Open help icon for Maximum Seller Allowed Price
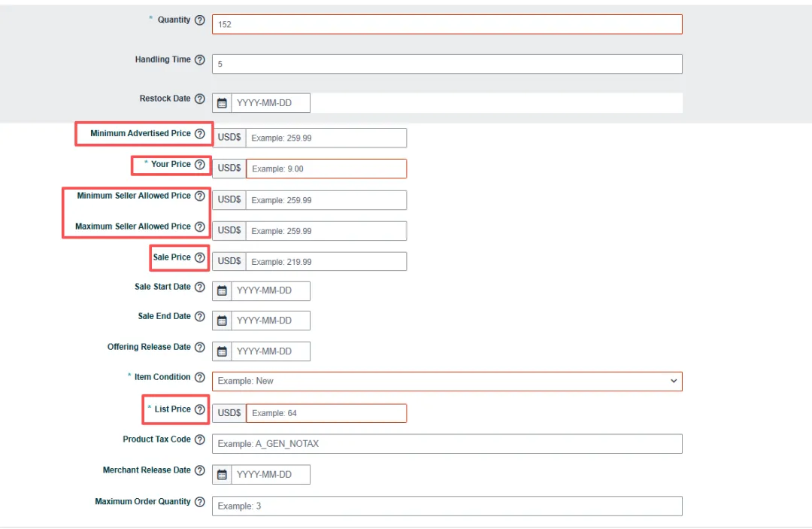 click(x=200, y=226)
